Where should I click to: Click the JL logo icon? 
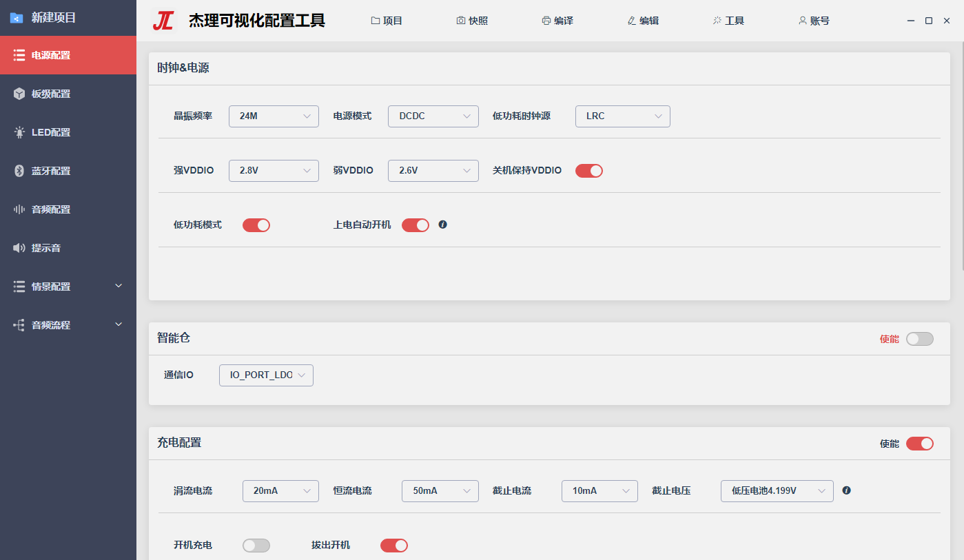[163, 21]
